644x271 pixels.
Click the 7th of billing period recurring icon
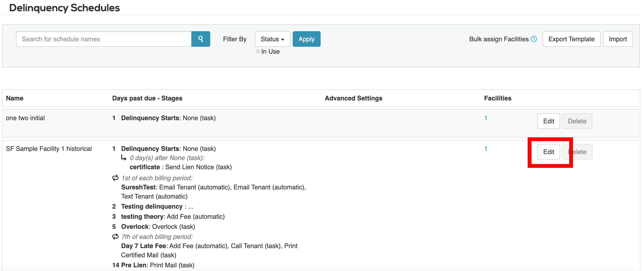[115, 236]
